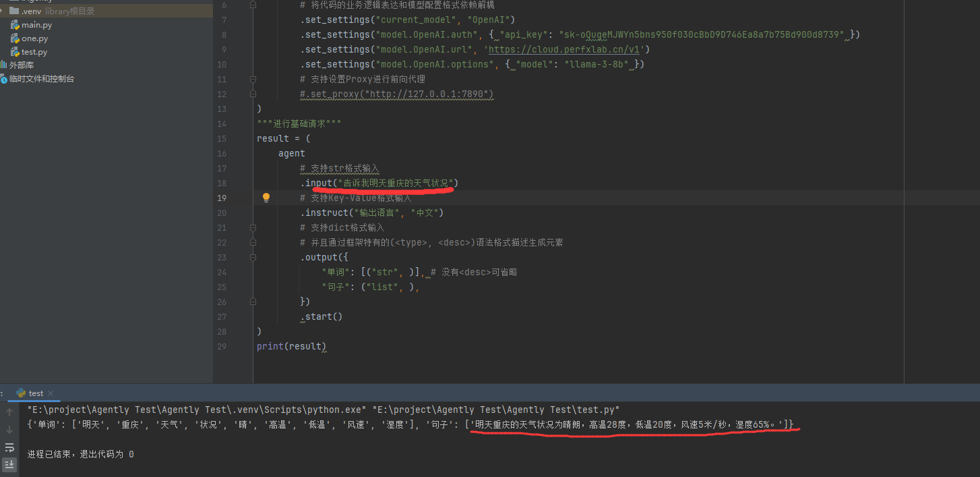Click the yellow lightbulb quick-fix icon
This screenshot has height=477, width=980.
(266, 198)
